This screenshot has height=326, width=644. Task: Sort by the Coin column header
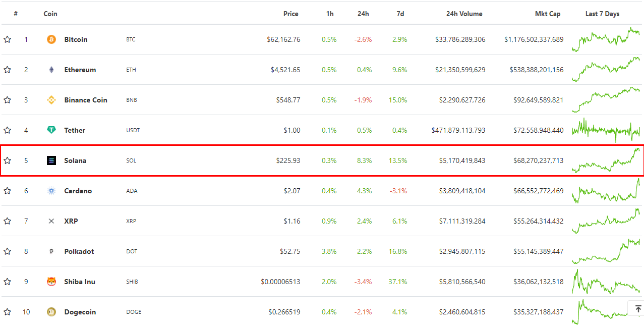tap(50, 14)
